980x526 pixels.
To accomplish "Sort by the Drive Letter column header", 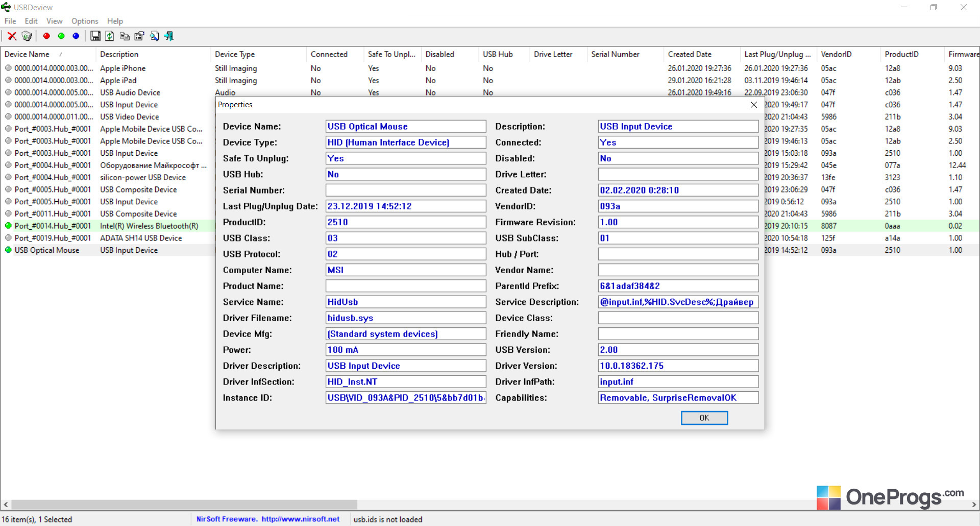I will 558,54.
